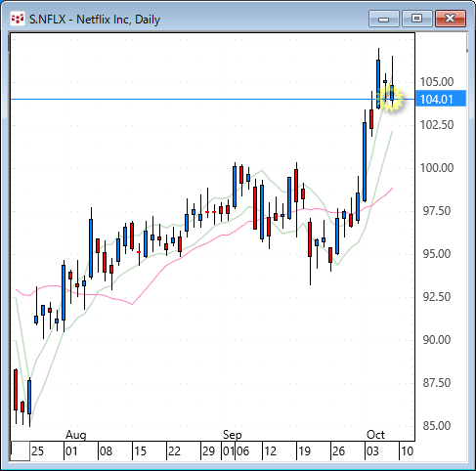Viewport: 476px width, 471px height.
Task: Click the 12 date label on time axis
Action: click(x=270, y=451)
